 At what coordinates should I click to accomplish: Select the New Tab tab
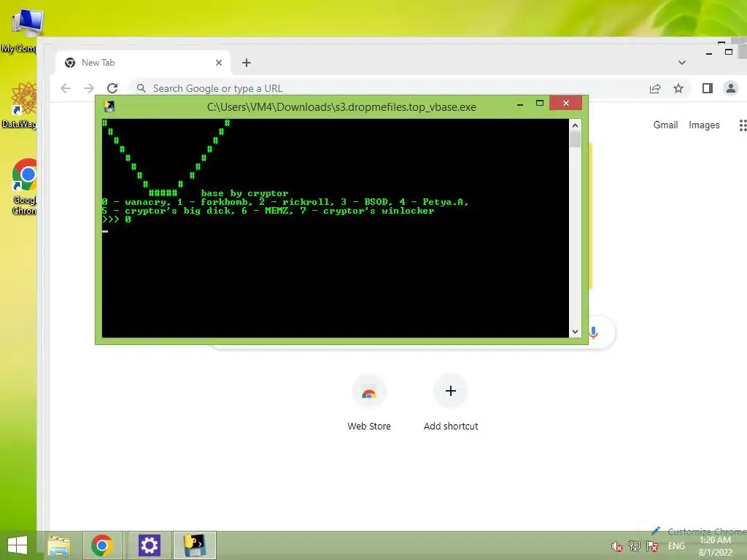[143, 63]
